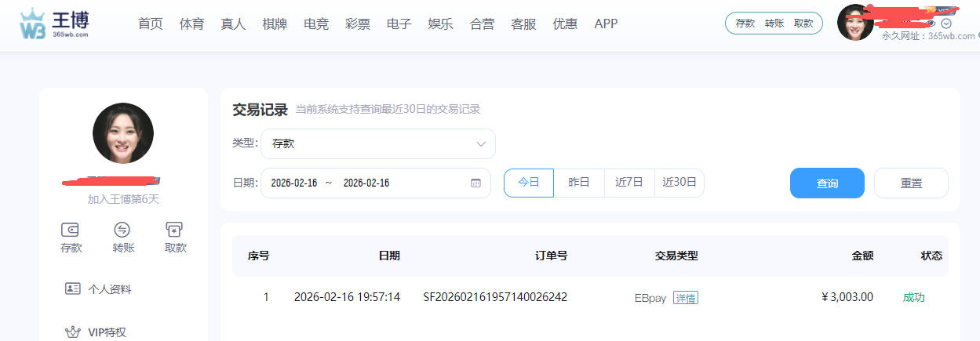Screen dimensions: 980x341
Task: Click the sidebar 存款 wallet icon
Action: coord(71,230)
